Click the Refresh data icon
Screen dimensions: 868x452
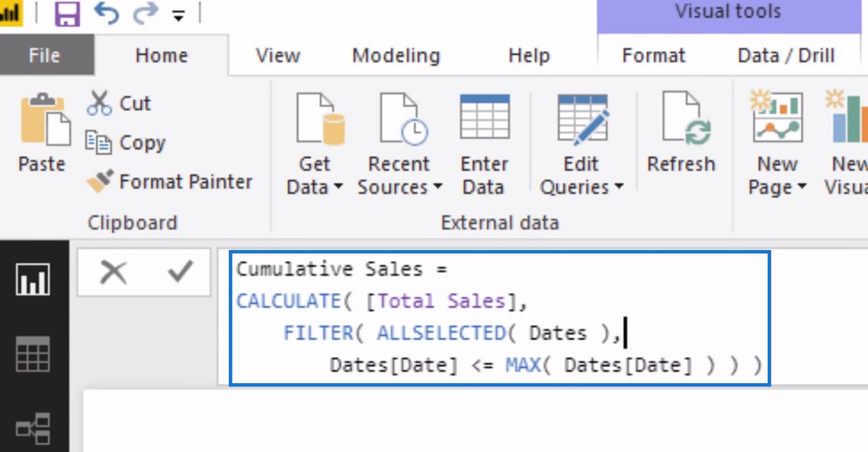tap(686, 118)
